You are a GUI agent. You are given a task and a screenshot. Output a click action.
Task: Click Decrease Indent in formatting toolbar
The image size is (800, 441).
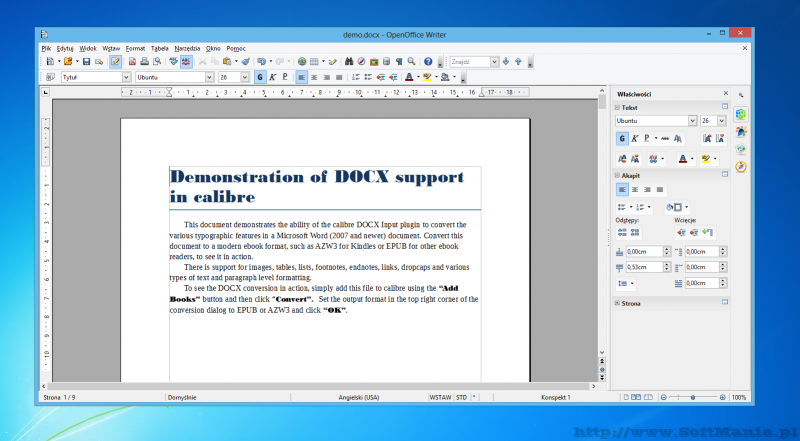pyautogui.click(x=381, y=77)
